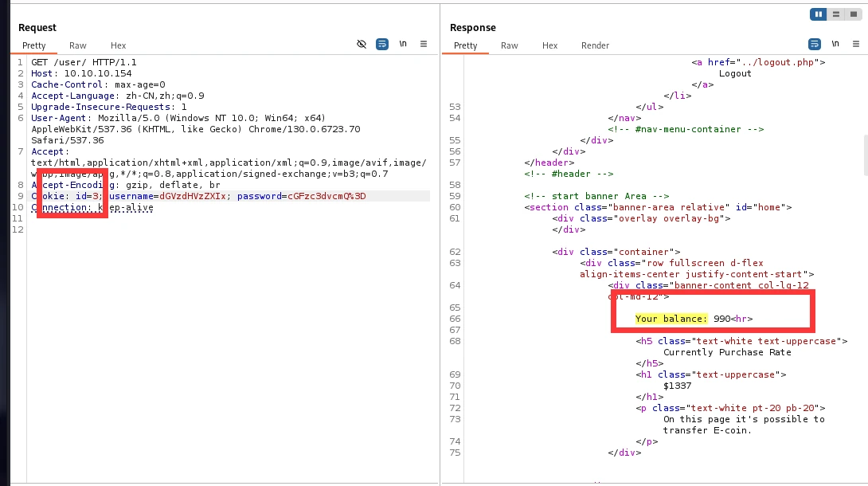Toggle the \n newline display in Request panel
The height and width of the screenshot is (486, 868).
coord(403,45)
